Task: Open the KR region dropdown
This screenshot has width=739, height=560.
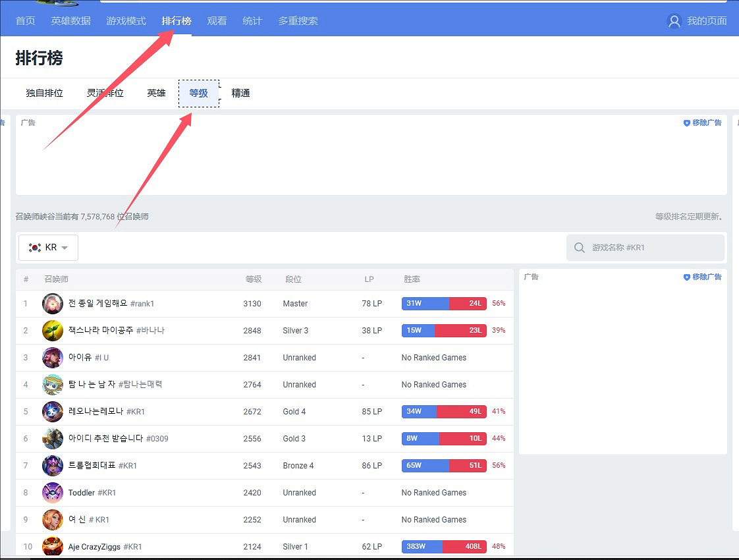Action: coord(49,248)
